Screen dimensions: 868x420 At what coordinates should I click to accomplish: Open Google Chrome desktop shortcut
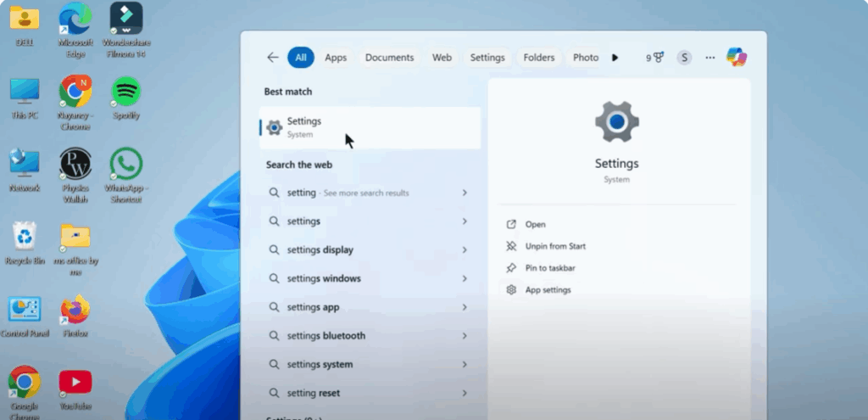coord(25,382)
